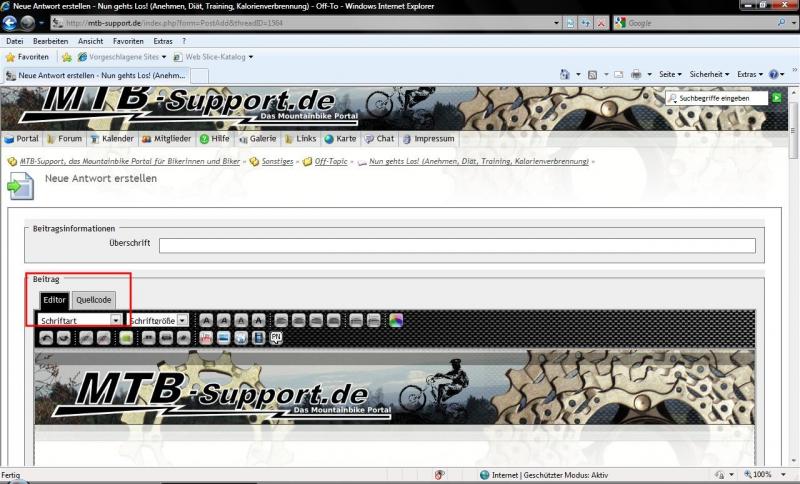The height and width of the screenshot is (484, 800).
Task: Open the text color picker icon
Action: coord(396,320)
